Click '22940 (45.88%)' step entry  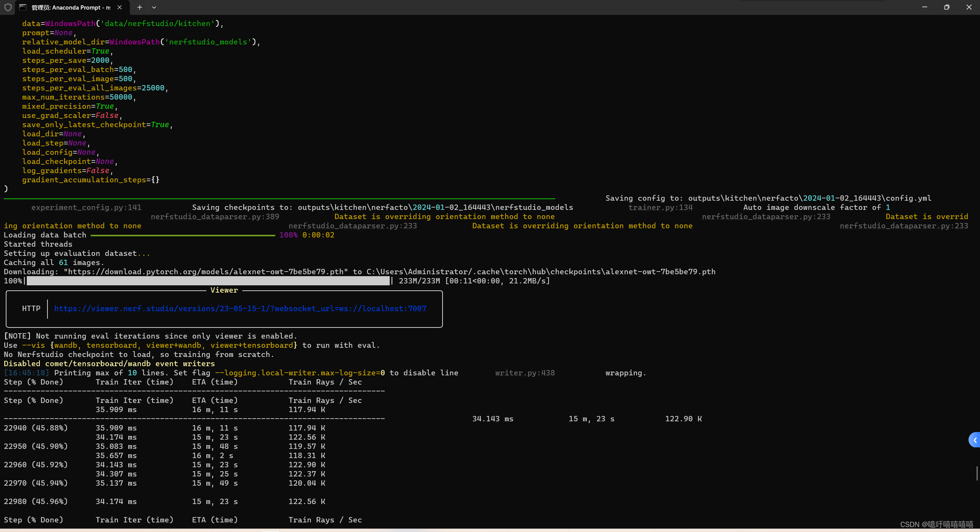pos(36,428)
